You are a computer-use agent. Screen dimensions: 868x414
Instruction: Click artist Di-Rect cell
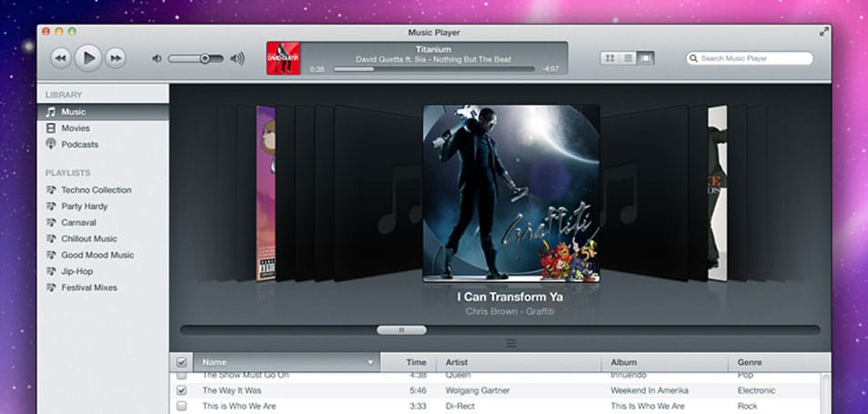[460, 406]
